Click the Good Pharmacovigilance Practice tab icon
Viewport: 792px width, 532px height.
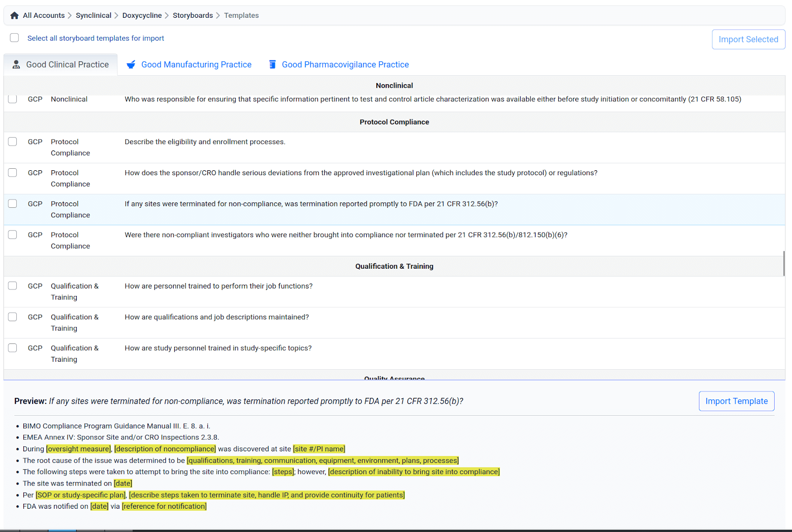click(x=272, y=65)
